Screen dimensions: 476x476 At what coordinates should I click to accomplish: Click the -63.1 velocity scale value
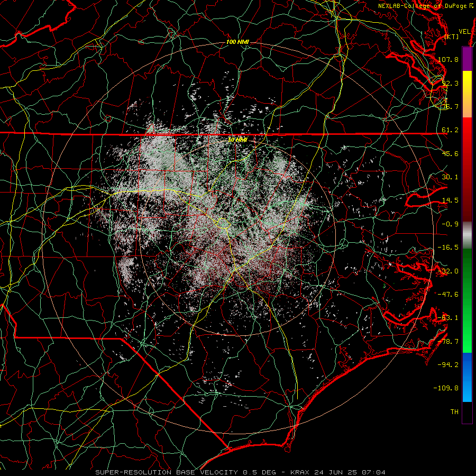[448, 318]
